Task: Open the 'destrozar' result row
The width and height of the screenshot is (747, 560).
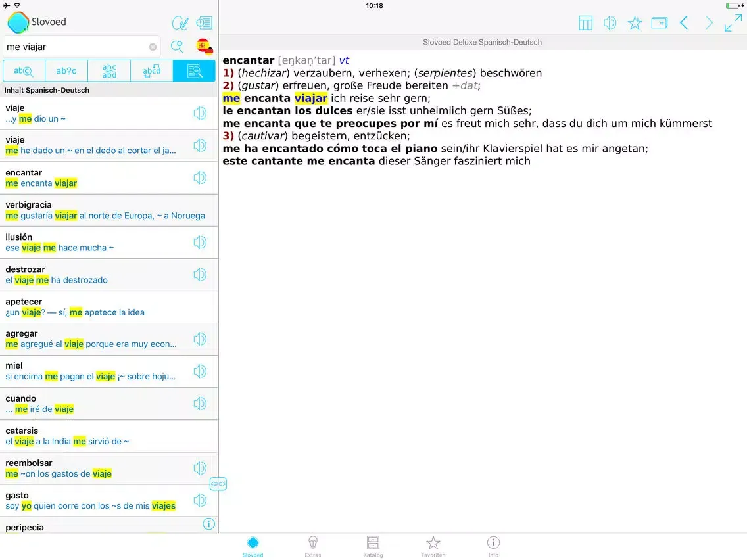Action: (109, 275)
